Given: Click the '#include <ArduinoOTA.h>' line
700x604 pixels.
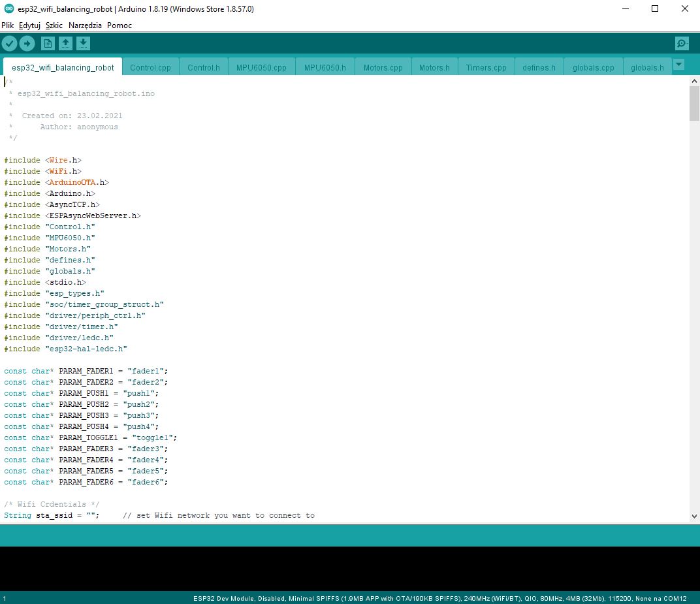Looking at the screenshot, I should point(57,183).
